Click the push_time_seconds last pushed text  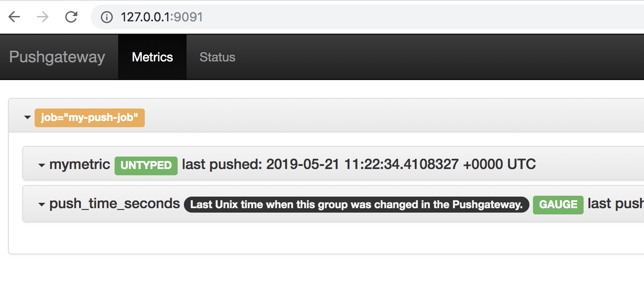[616, 204]
